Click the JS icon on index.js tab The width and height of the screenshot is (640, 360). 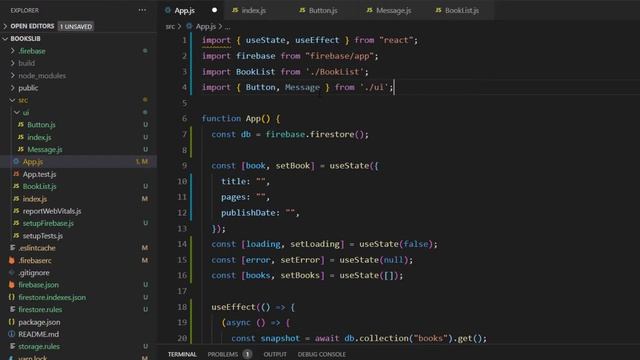click(235, 10)
